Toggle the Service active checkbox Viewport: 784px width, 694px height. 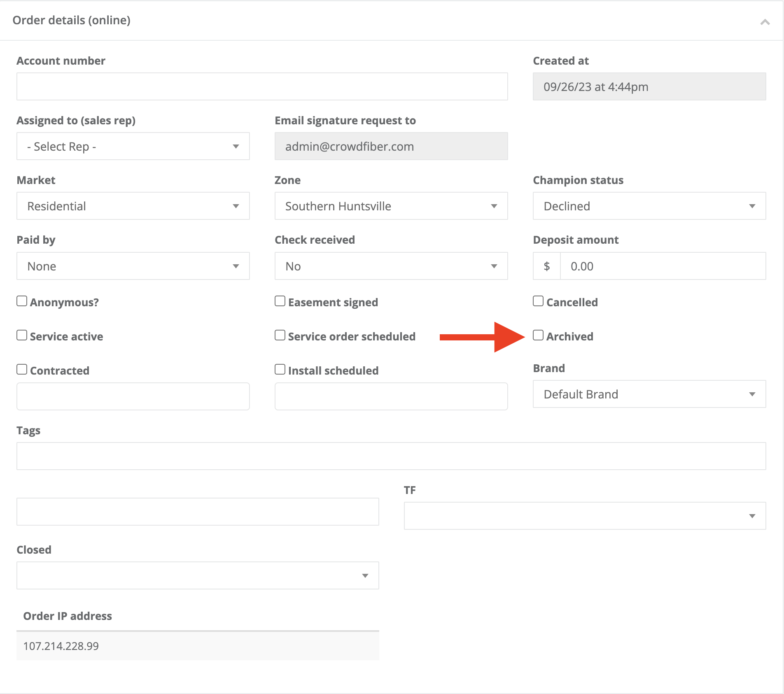point(22,335)
